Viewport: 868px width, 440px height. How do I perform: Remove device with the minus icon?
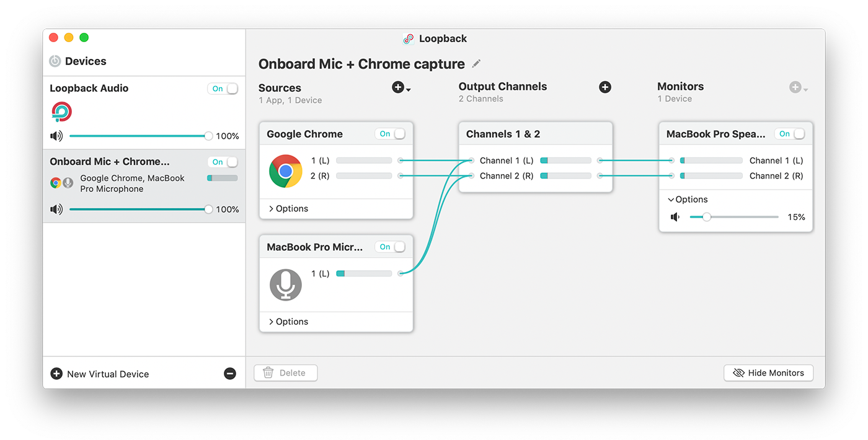pos(230,374)
